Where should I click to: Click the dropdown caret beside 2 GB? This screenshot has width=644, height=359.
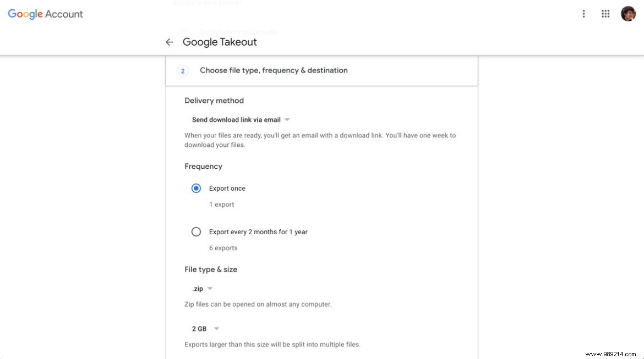coord(216,328)
